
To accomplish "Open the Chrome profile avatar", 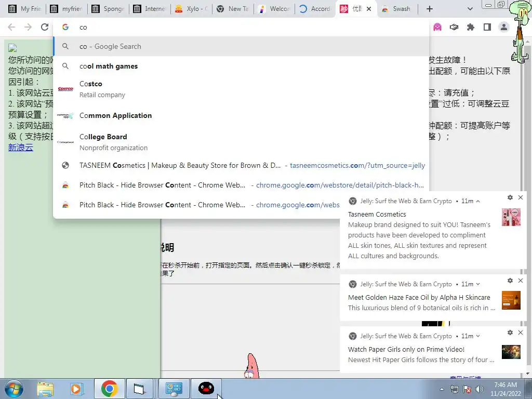I will click(504, 27).
